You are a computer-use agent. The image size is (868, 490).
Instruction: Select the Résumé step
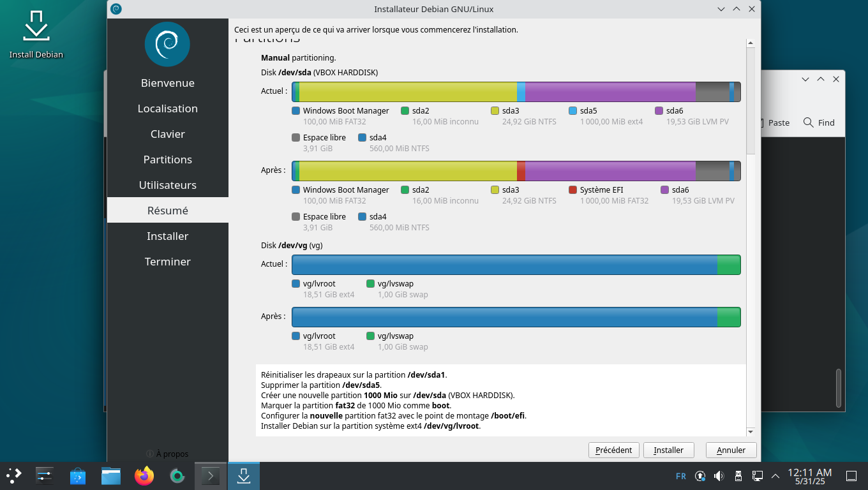pyautogui.click(x=168, y=211)
